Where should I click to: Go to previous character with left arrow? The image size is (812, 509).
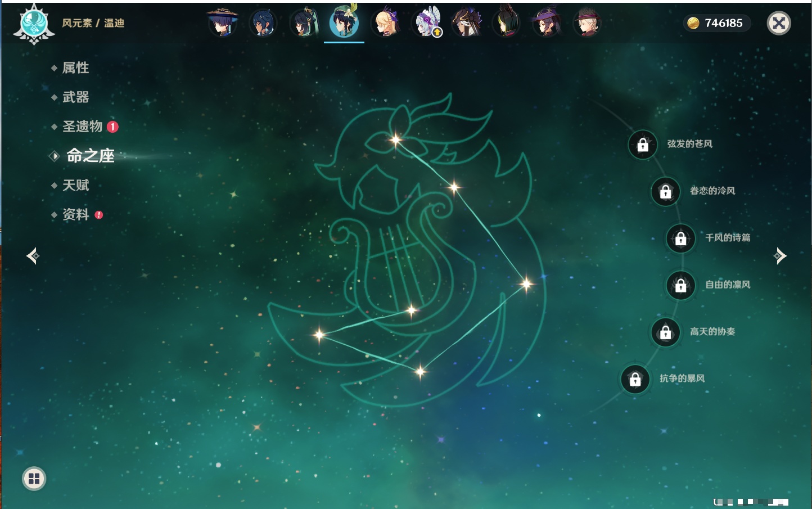coord(33,256)
